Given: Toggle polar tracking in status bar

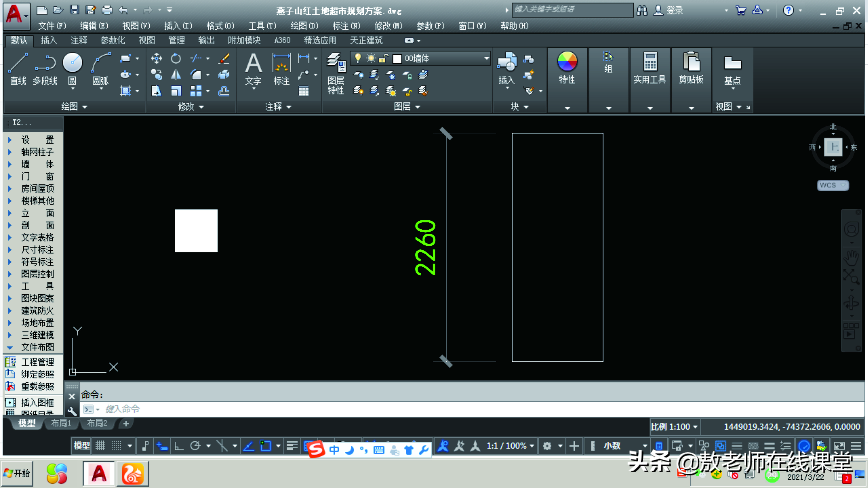Looking at the screenshot, I should click(195, 446).
